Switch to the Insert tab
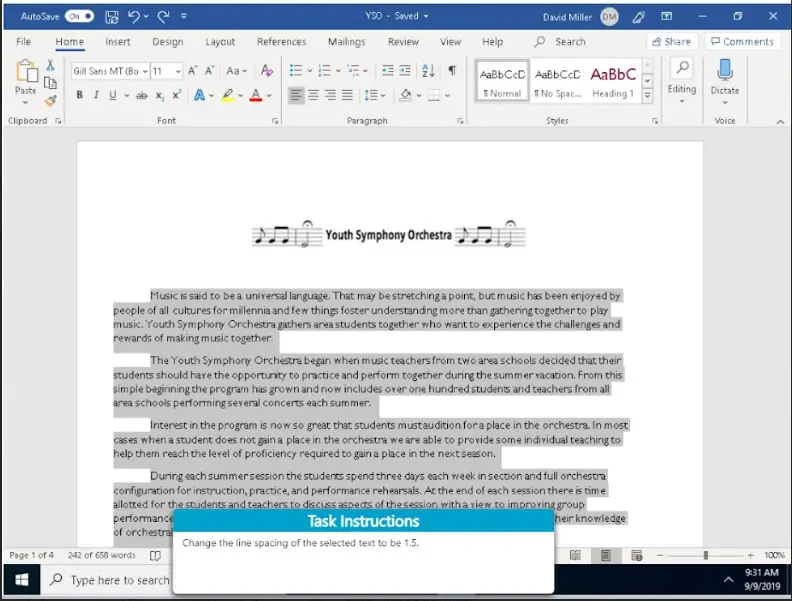Viewport: 792px width, 601px height. coord(118,42)
